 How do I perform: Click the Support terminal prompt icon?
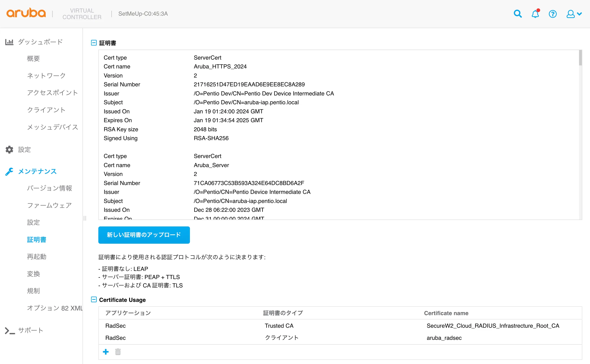tap(10, 330)
